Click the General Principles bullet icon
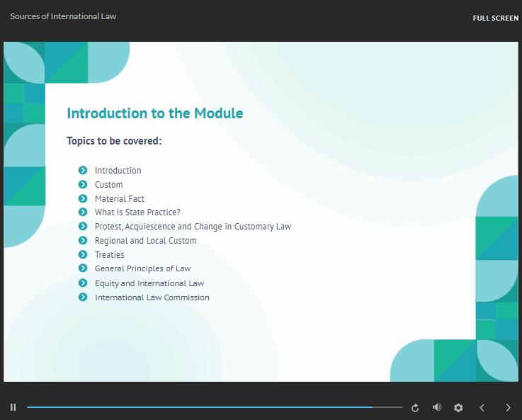This screenshot has height=420, width=522. click(x=83, y=268)
